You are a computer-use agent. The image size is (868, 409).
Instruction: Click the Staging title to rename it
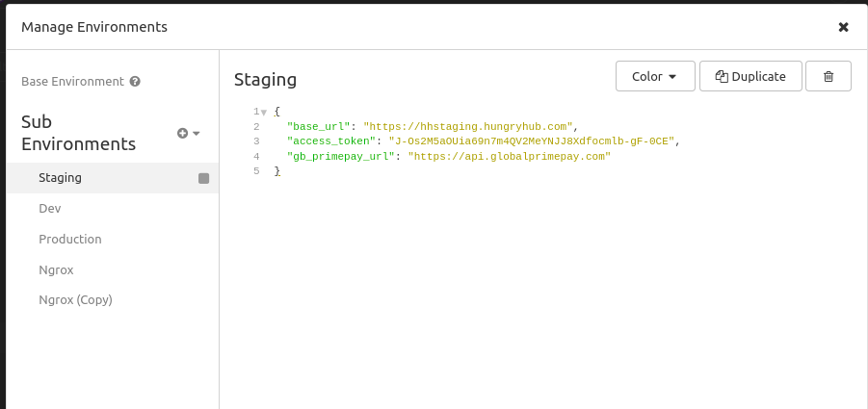[x=266, y=79]
